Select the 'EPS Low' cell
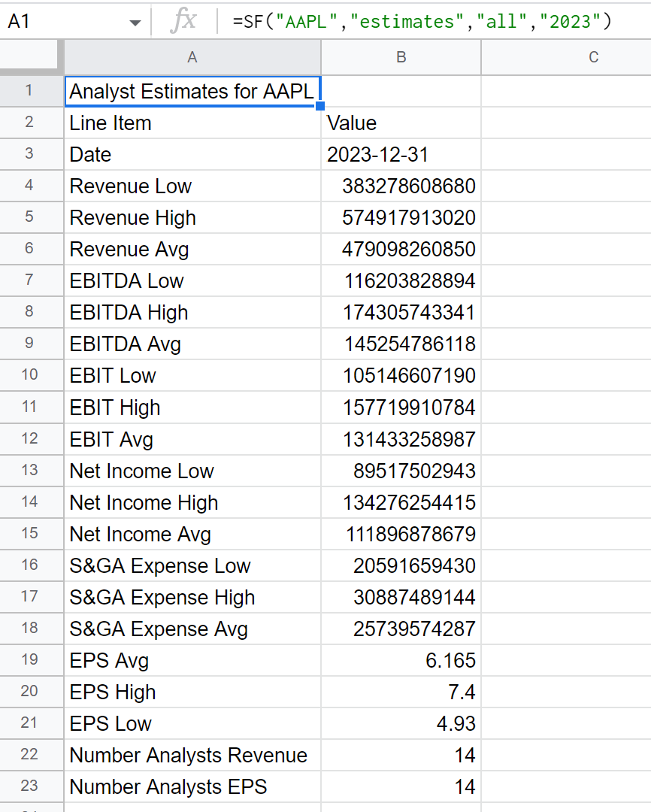Image resolution: width=651 pixels, height=812 pixels. tap(192, 723)
